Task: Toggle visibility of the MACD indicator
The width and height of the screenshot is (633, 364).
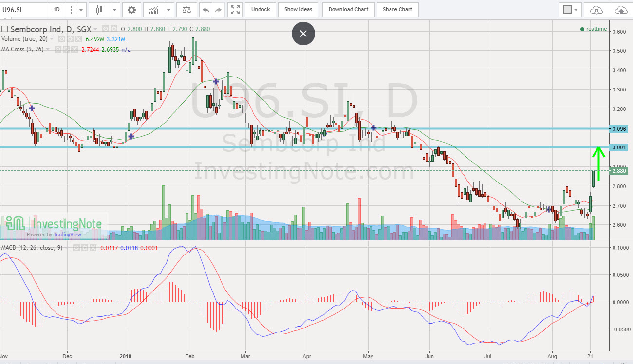Action: pyautogui.click(x=76, y=248)
